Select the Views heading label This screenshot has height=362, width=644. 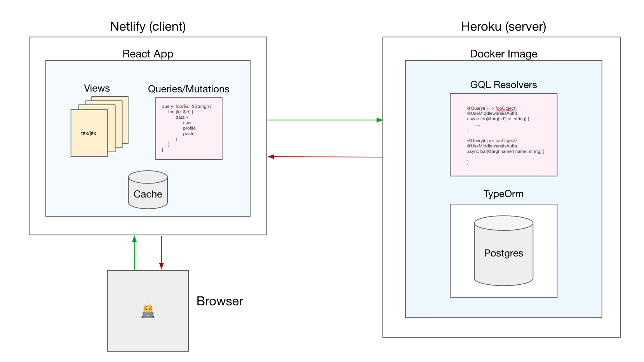[97, 88]
